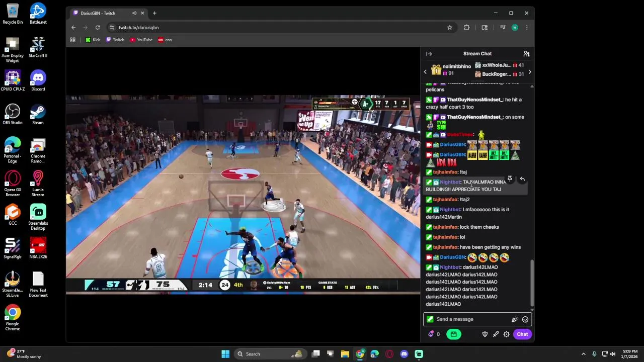Screen dimensions: 644x362
Task: Open tajhalmfao username in 'lock them cheeks'
Action: click(x=446, y=227)
